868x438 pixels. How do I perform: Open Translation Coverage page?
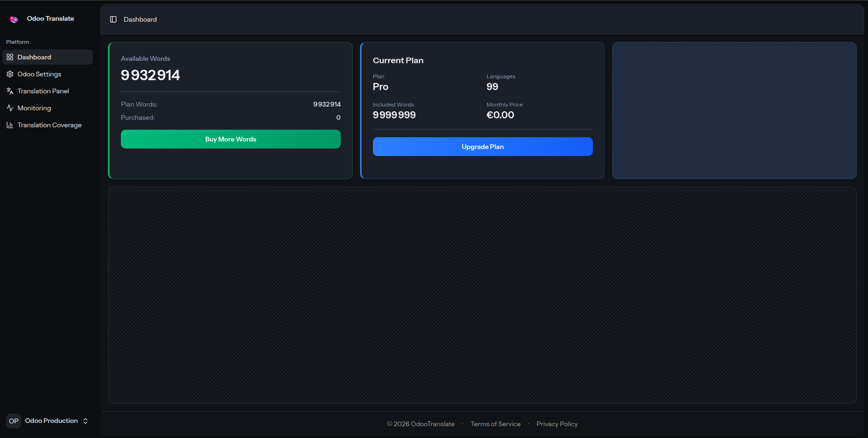(x=48, y=125)
